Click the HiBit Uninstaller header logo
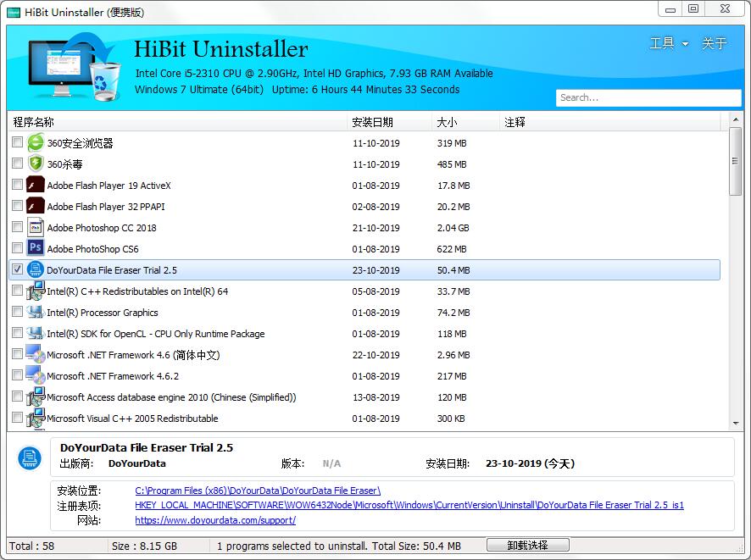 75,66
